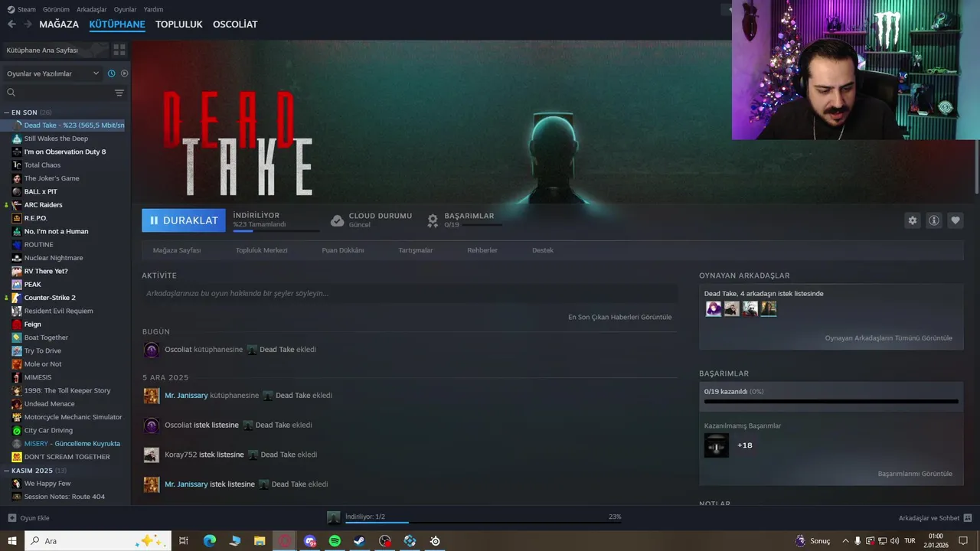This screenshot has width=980, height=551.
Task: Click the fourth friend avatar in wishlist
Action: pyautogui.click(x=769, y=308)
